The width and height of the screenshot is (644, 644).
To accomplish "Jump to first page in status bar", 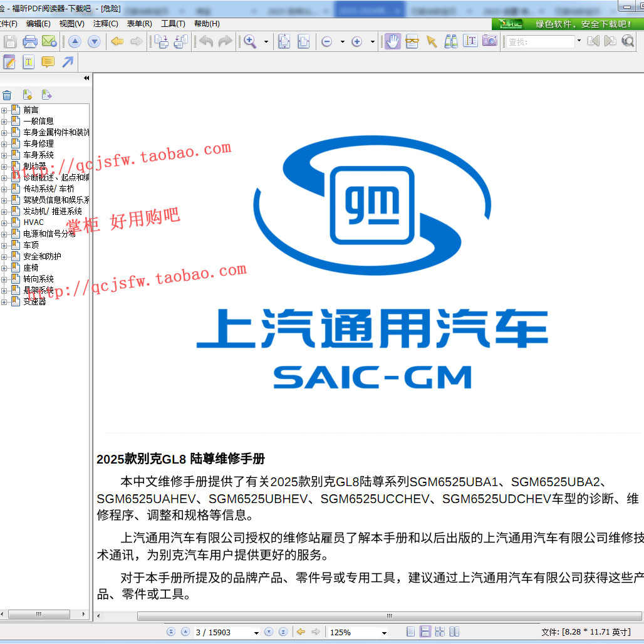I will (171, 632).
